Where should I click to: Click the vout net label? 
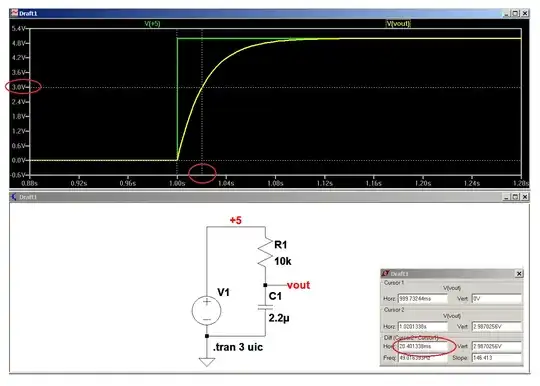[298, 285]
